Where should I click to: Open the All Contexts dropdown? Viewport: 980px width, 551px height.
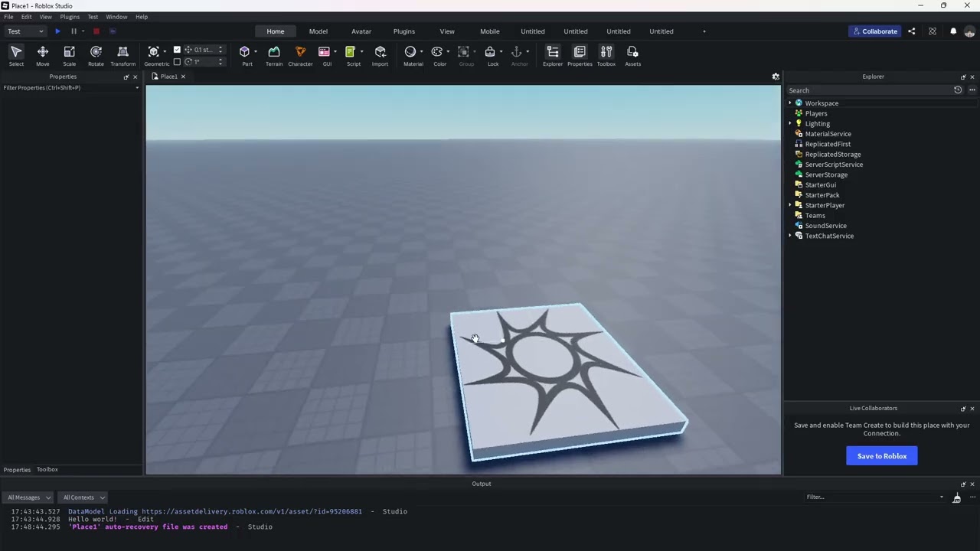(x=83, y=497)
